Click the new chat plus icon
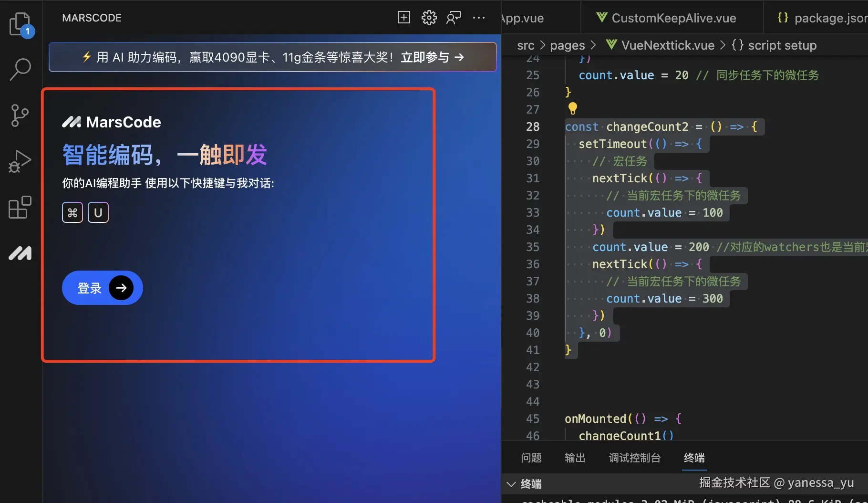 404,18
